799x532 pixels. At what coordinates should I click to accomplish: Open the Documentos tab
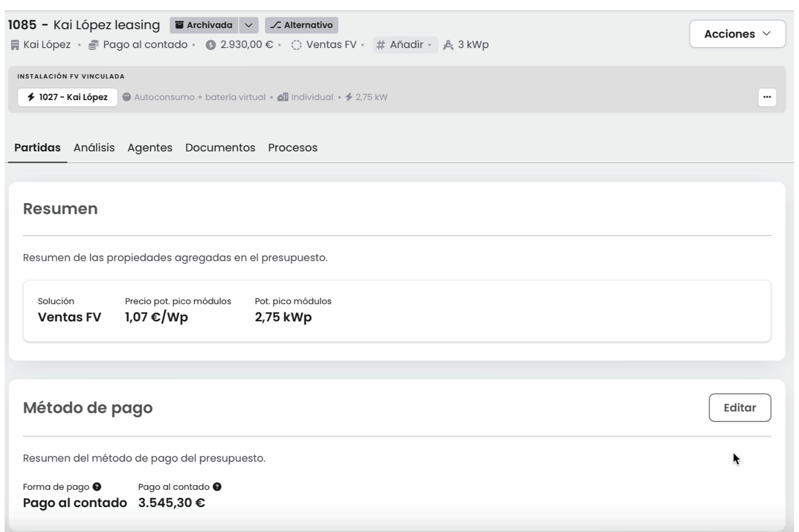pos(220,148)
